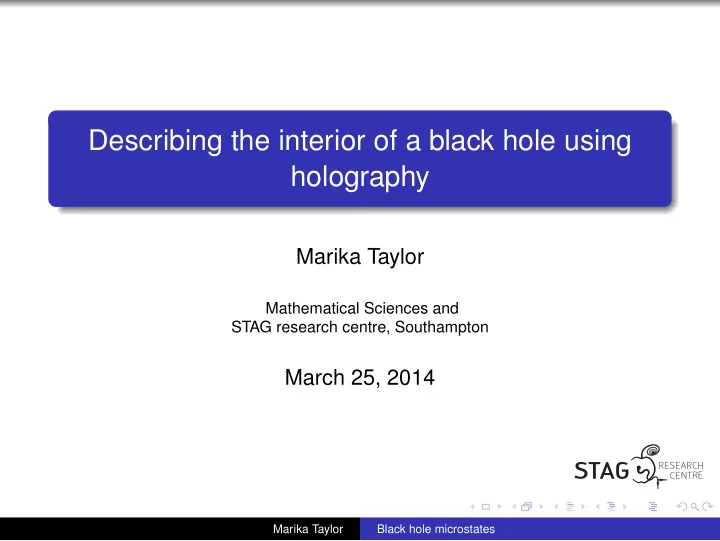Click the 'STAG research centre, Southampton' line
Screen dimensions: 720x541
pyautogui.click(x=360, y=327)
